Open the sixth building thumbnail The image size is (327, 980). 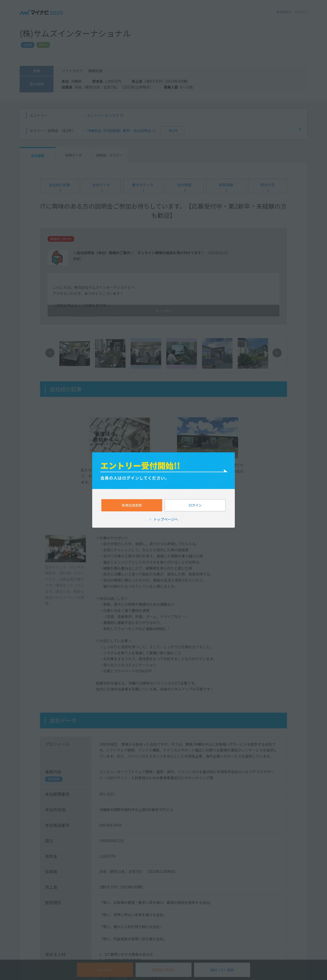click(253, 353)
